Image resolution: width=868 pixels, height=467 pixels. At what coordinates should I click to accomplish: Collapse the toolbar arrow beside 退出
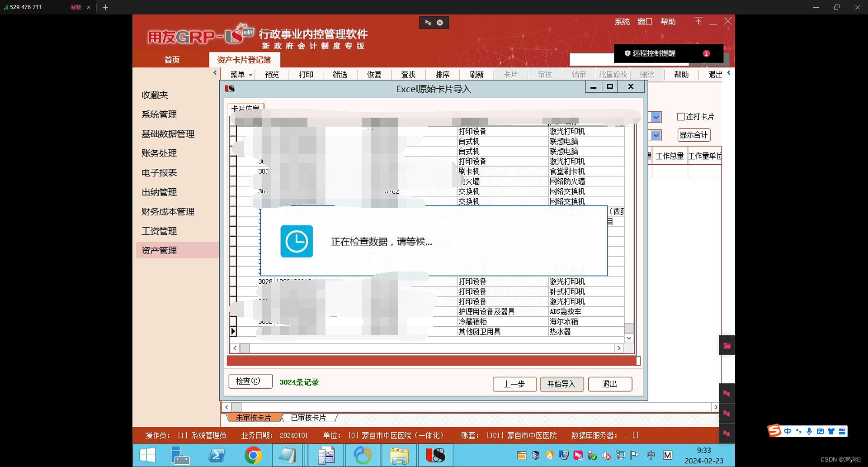pyautogui.click(x=728, y=72)
